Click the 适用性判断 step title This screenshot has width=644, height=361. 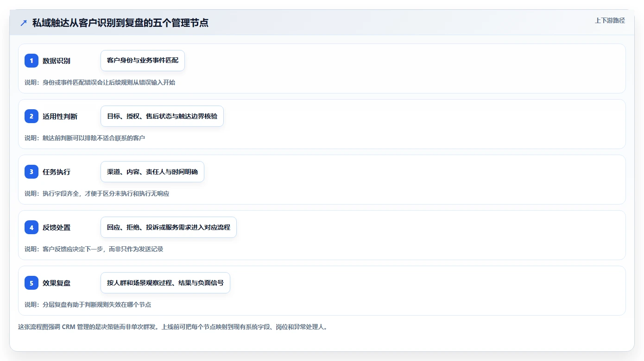coord(60,116)
